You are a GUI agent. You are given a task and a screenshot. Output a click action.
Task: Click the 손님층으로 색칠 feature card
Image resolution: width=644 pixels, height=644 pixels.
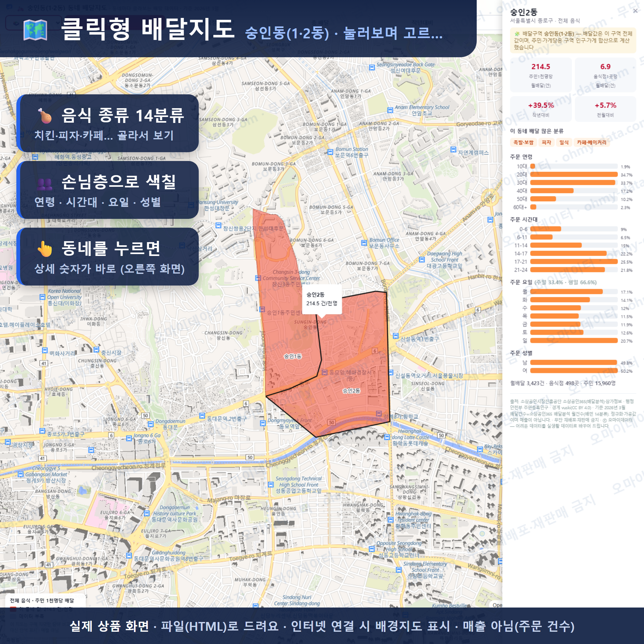pyautogui.click(x=108, y=190)
